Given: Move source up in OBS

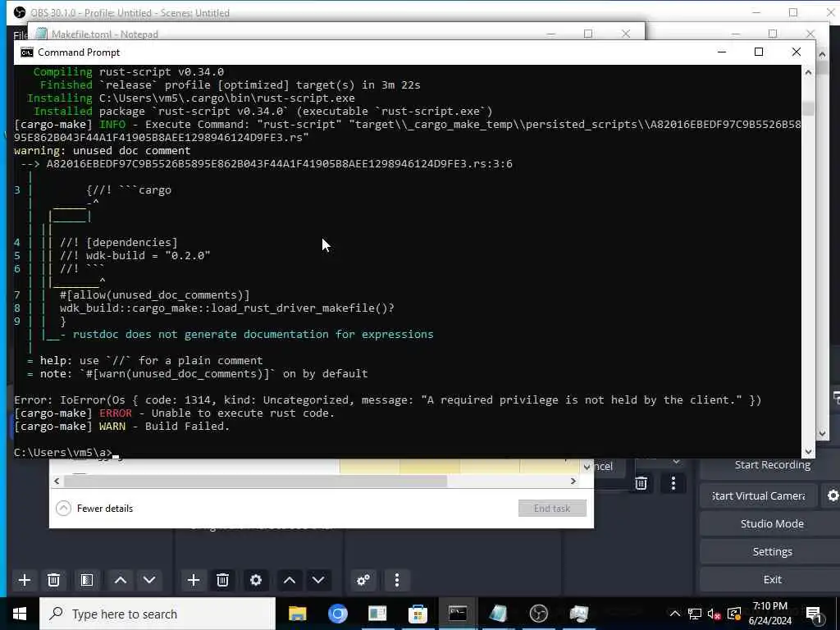Looking at the screenshot, I should (x=290, y=580).
